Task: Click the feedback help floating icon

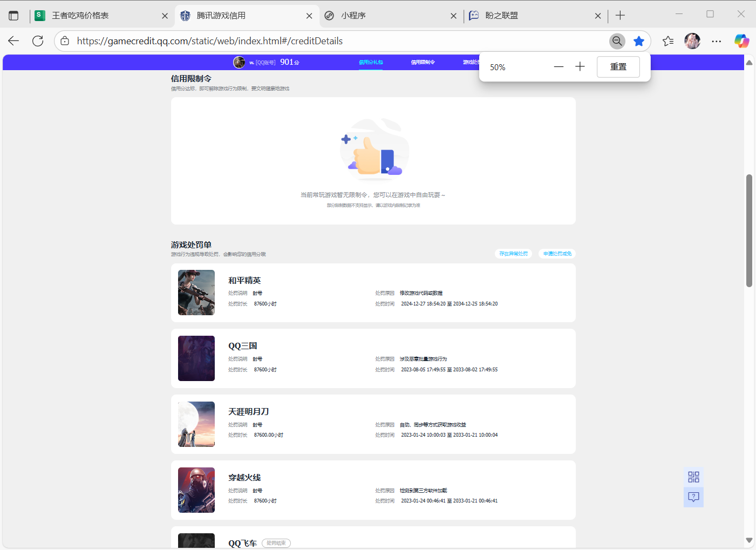Action: pyautogui.click(x=693, y=497)
